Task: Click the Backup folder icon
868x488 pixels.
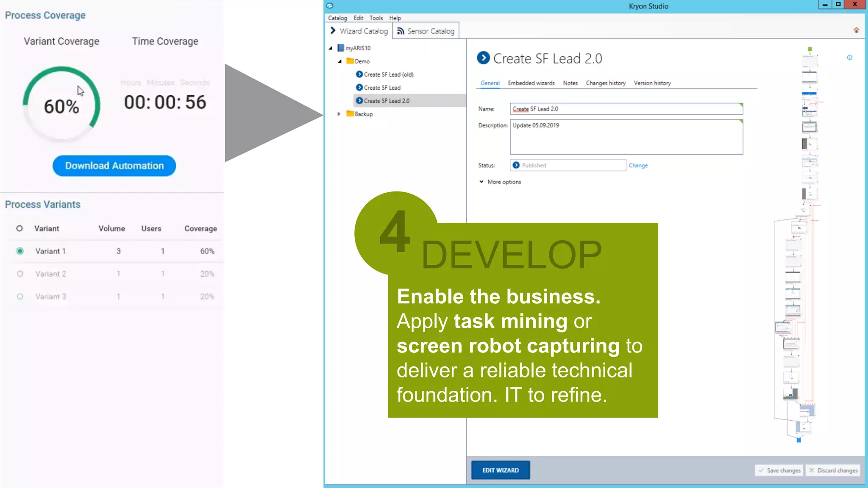Action: click(x=350, y=114)
